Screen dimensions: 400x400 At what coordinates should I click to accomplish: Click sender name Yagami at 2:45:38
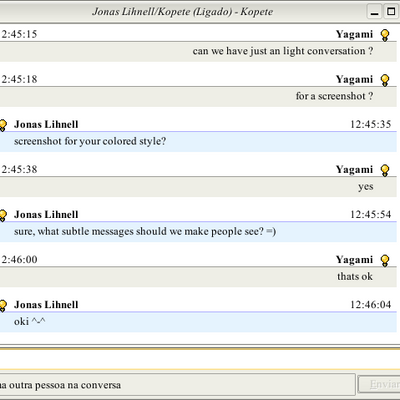[354, 170]
